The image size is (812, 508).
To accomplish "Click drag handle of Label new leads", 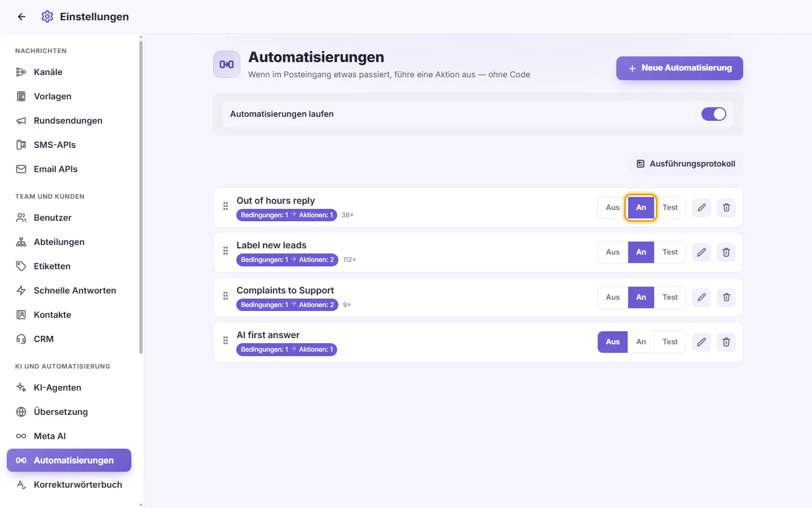I will coord(226,251).
